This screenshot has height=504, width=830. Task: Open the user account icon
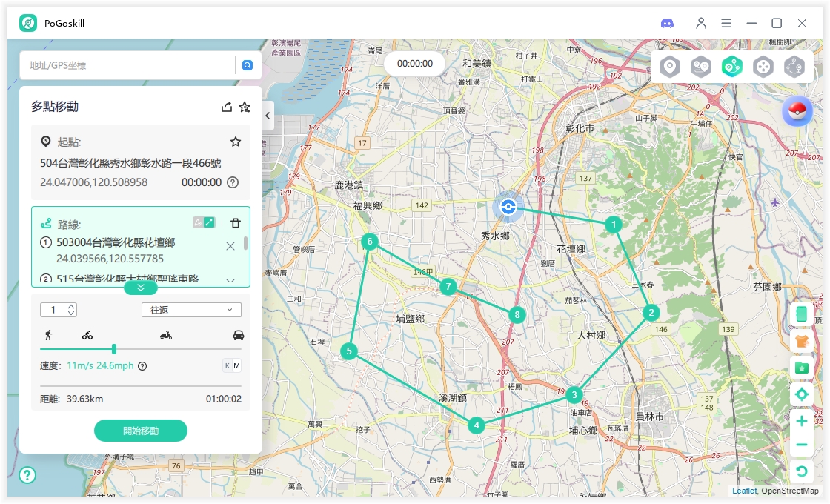click(x=701, y=23)
